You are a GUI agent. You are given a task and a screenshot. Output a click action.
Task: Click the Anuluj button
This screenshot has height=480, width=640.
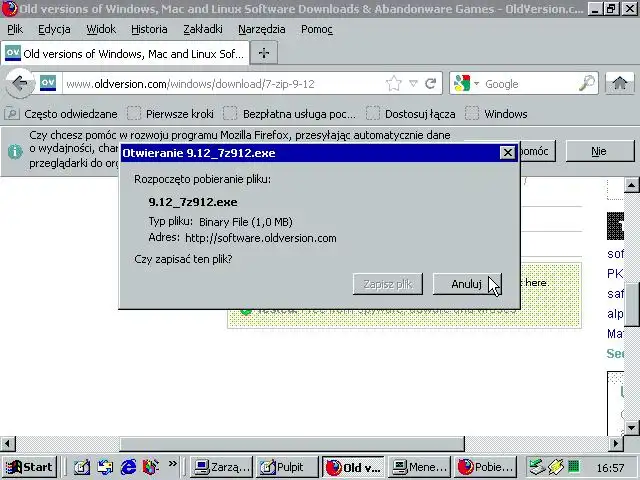(467, 284)
